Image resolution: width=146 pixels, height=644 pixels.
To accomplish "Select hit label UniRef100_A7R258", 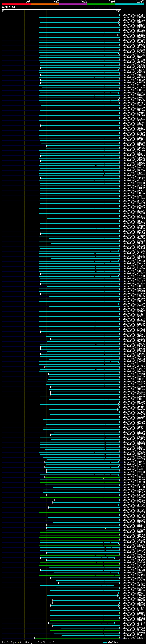I will (x=134, y=63).
